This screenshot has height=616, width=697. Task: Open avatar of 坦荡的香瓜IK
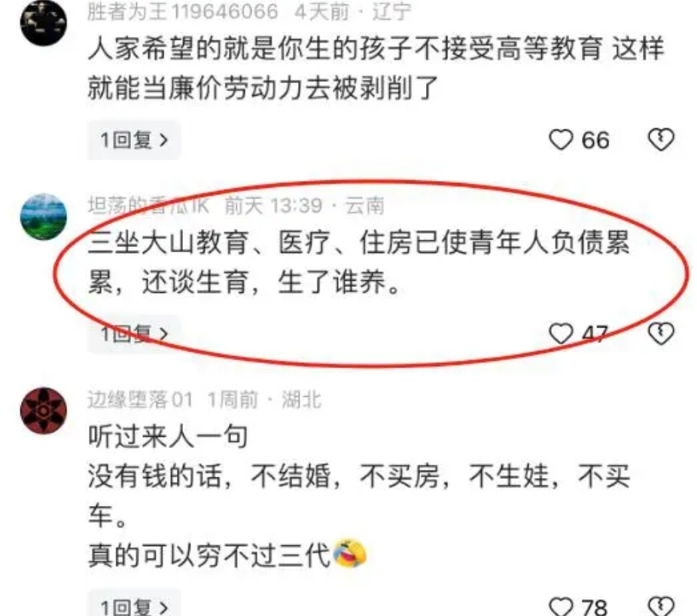(44, 217)
